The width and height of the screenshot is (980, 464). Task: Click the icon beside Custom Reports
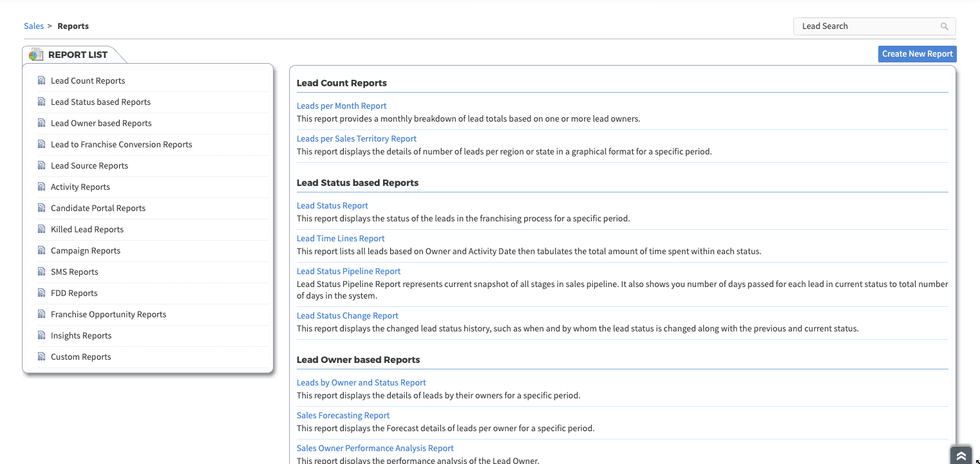coord(42,357)
